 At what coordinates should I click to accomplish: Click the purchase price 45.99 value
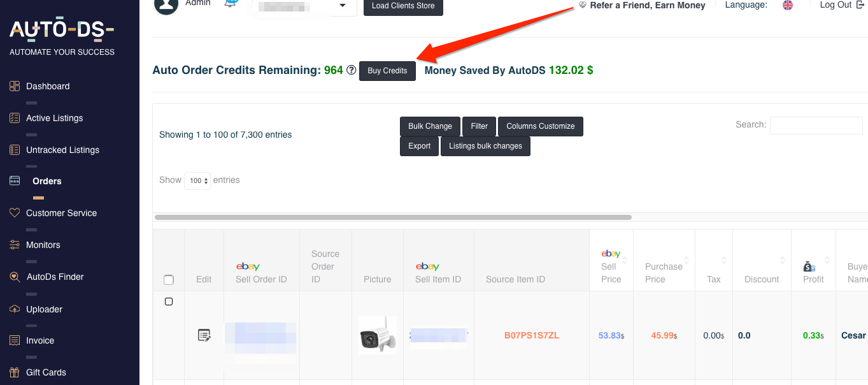pyautogui.click(x=664, y=335)
